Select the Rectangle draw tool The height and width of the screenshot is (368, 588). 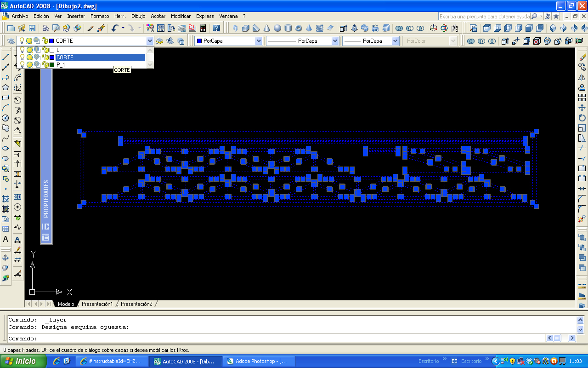coord(6,98)
